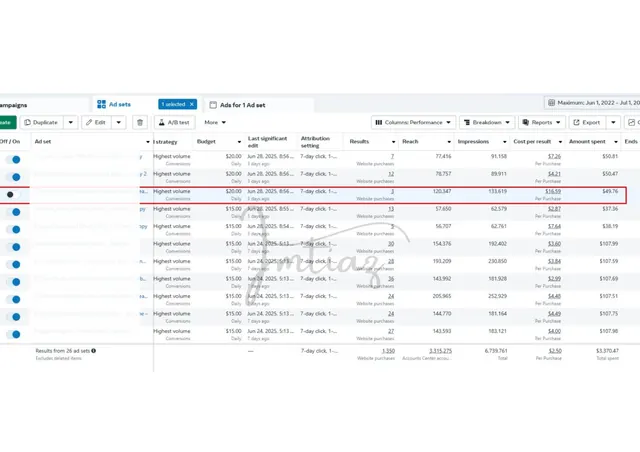Open the Reach column sort arrow
Screen dimensions: 640x452
(449, 142)
